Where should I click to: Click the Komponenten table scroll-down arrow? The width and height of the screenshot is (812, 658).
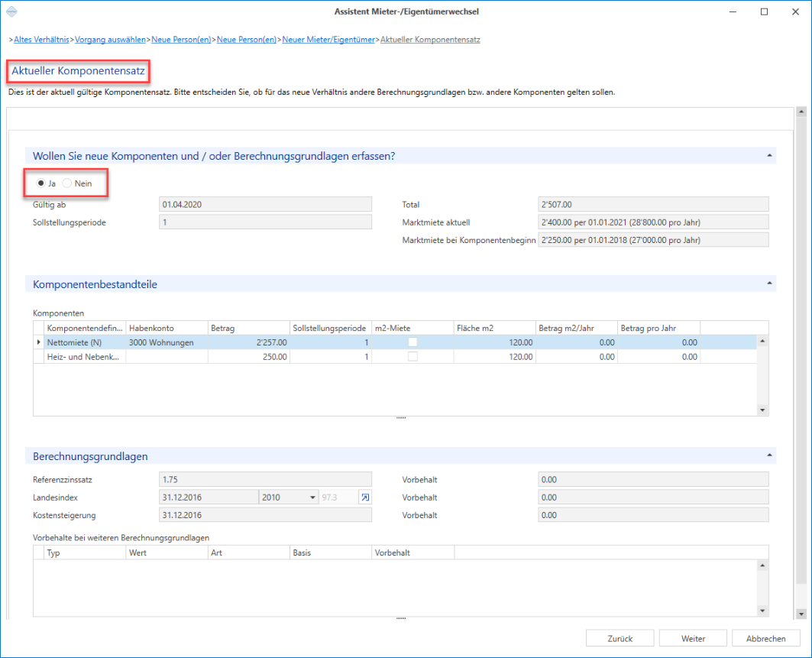[x=762, y=410]
